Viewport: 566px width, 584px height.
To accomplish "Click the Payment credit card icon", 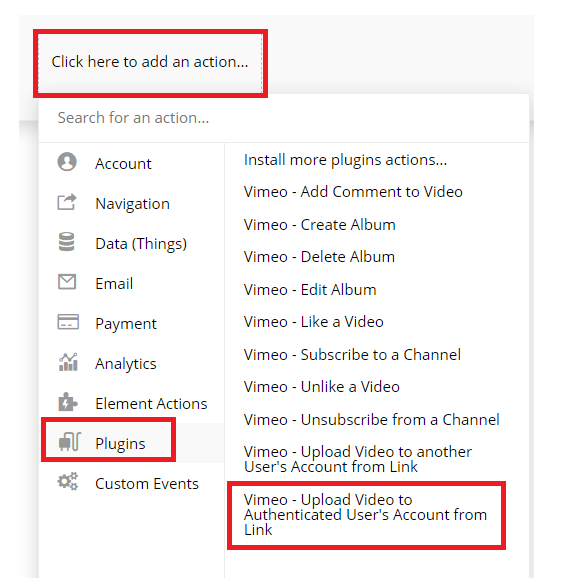I will (x=68, y=322).
